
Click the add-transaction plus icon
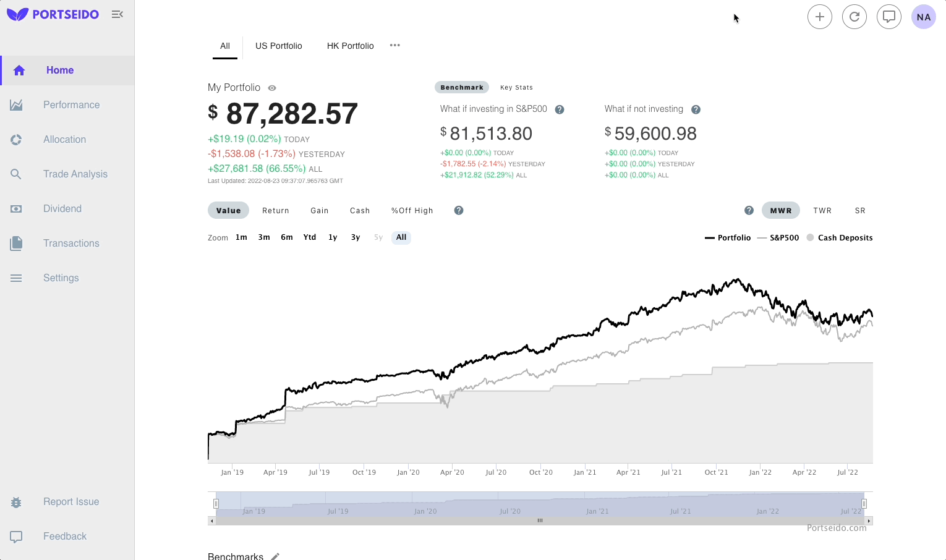[x=820, y=17]
